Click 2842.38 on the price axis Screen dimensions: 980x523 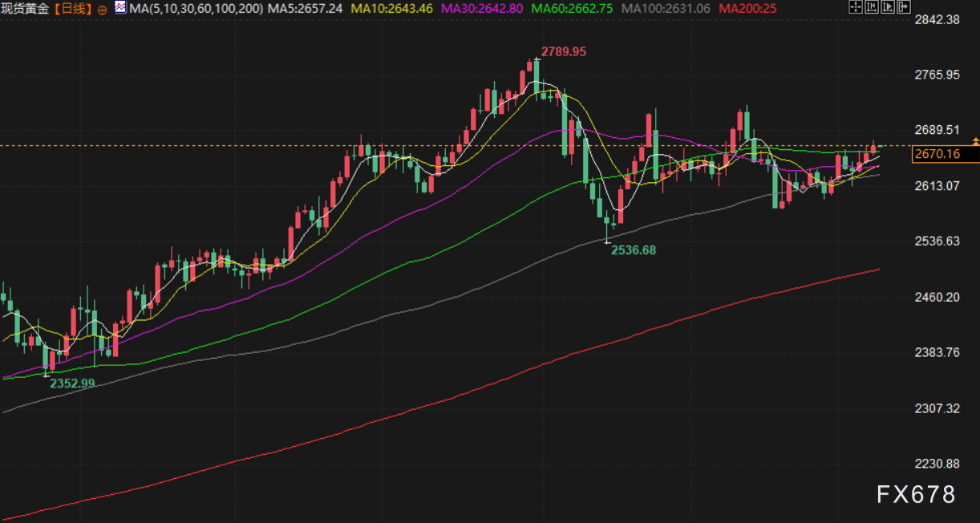pyautogui.click(x=937, y=19)
